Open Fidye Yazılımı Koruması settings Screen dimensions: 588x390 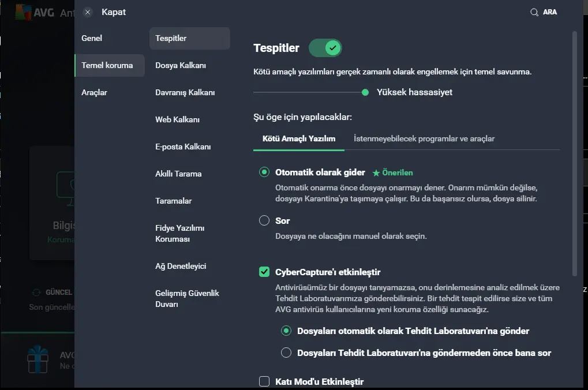pos(180,234)
